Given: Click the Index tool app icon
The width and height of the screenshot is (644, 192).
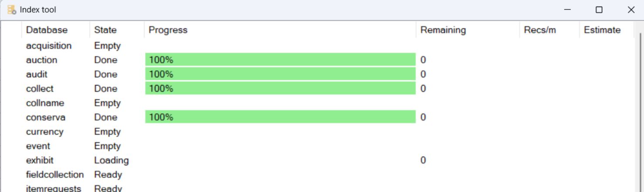Looking at the screenshot, I should click(x=11, y=10).
